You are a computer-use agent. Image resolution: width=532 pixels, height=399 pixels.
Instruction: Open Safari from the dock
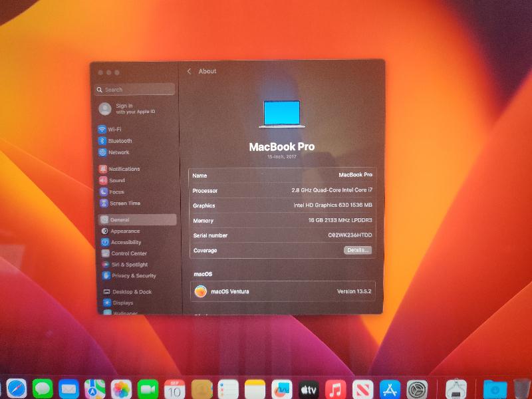(16, 388)
